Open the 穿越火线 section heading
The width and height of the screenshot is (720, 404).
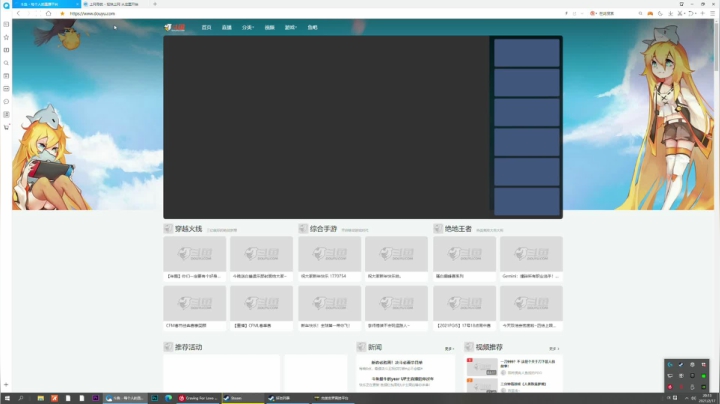(188, 229)
